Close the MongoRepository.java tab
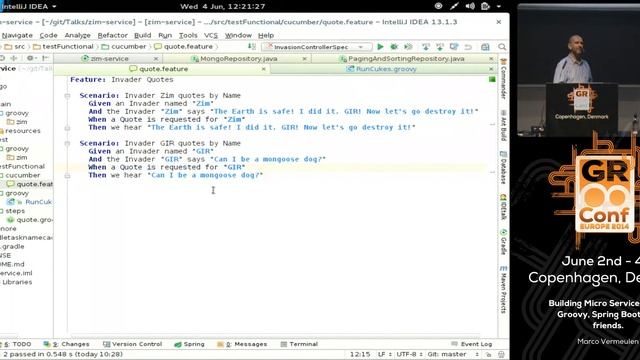 pyautogui.click(x=304, y=59)
